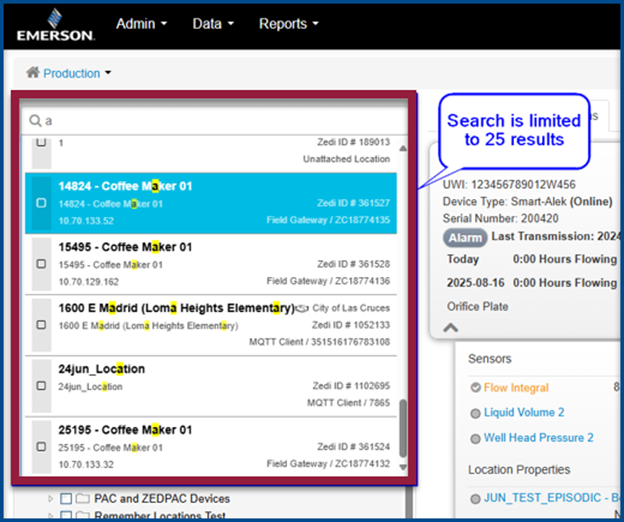This screenshot has height=522, width=624.
Task: Select the 15495 - Coffee Maker 01 result
Action: coord(211,264)
